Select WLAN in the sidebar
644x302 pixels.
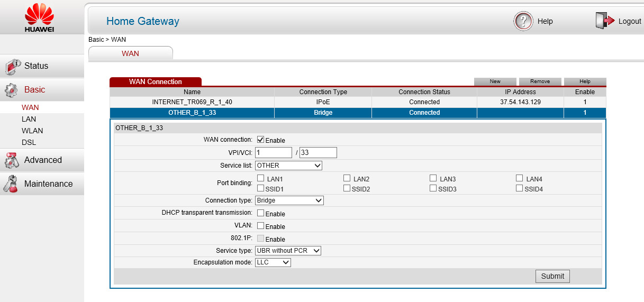point(32,131)
